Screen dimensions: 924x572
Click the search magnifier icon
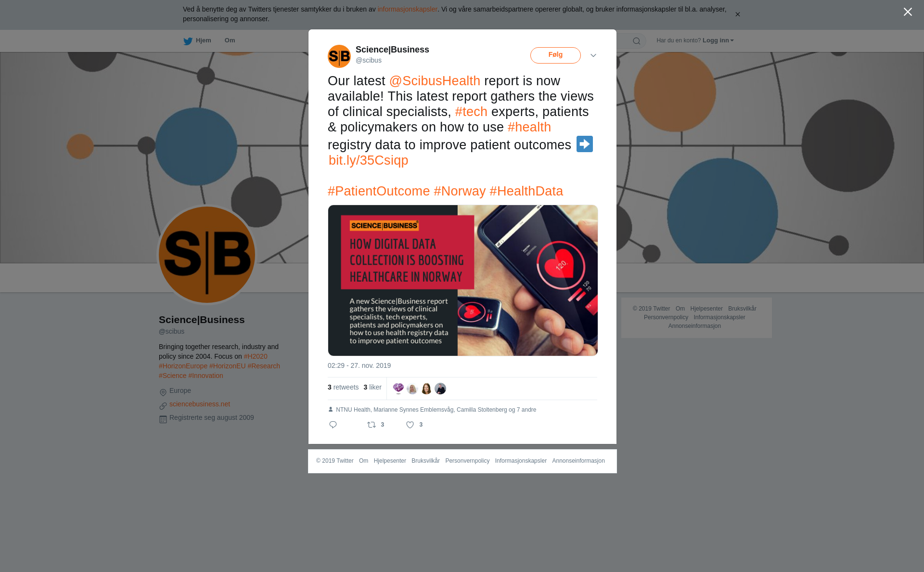pos(637,41)
